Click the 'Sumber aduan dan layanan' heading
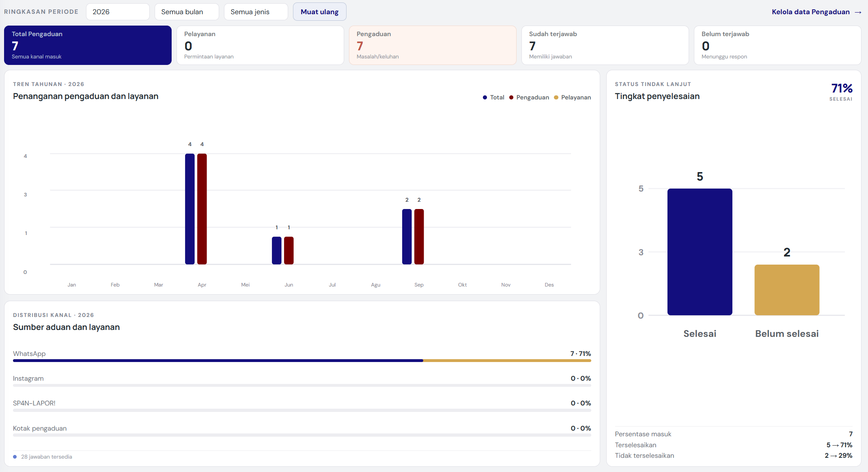The width and height of the screenshot is (868, 472). [x=66, y=327]
